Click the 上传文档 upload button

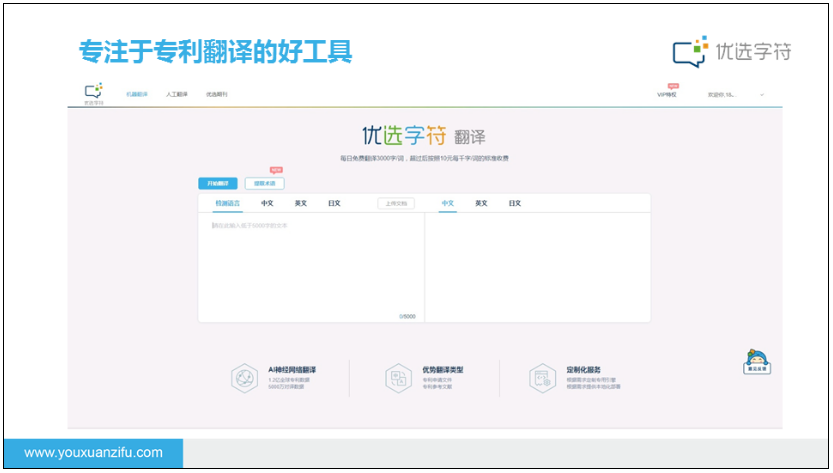[x=396, y=203]
